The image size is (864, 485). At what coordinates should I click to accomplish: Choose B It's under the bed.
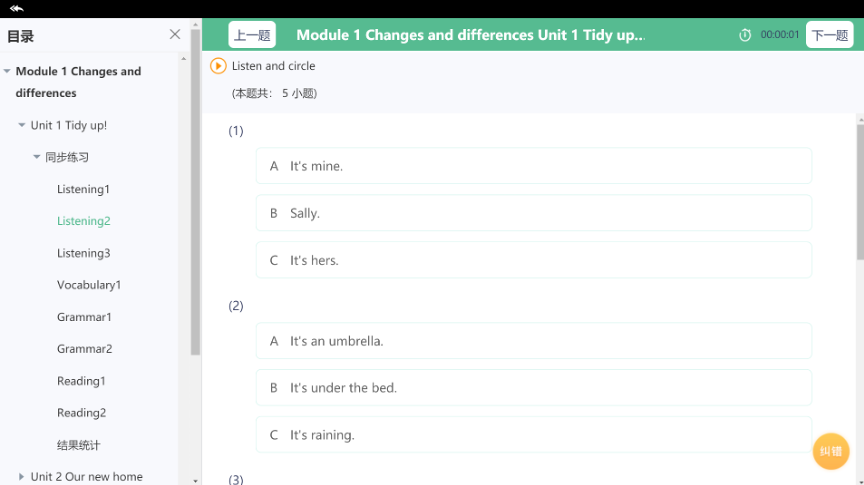coord(533,388)
